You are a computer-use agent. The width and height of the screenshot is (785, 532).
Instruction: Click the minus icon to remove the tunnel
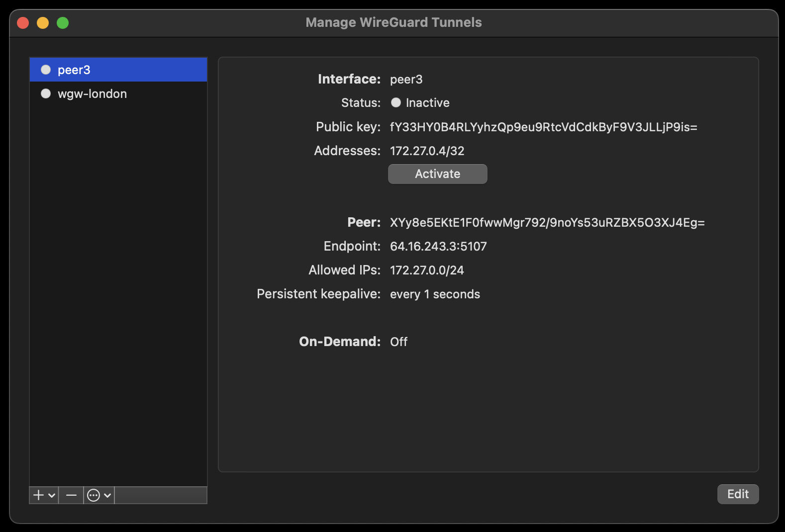(71, 495)
